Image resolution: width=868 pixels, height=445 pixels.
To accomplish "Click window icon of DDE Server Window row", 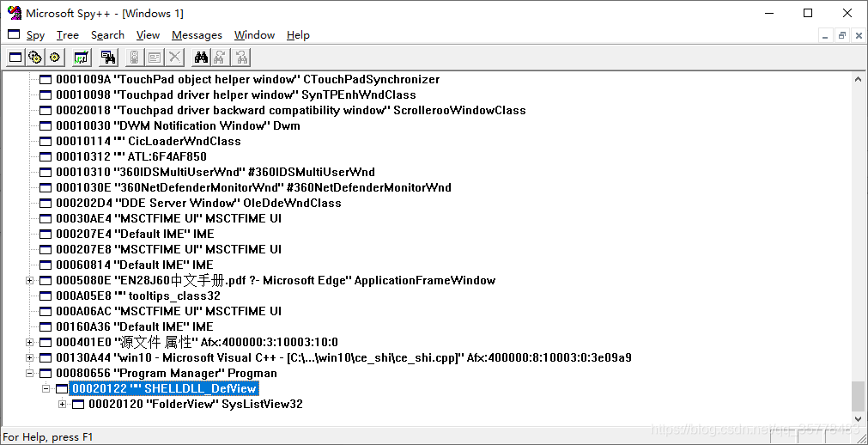I will 46,203.
